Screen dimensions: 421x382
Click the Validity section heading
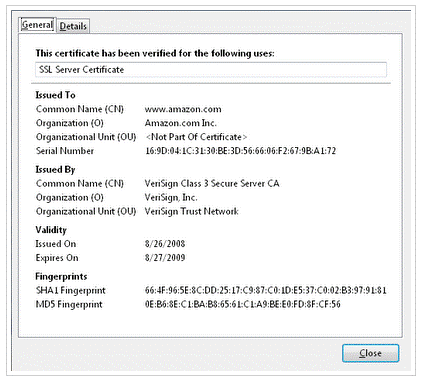[x=51, y=230]
